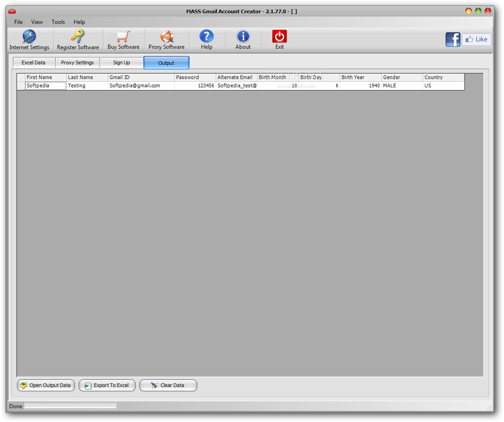The height and width of the screenshot is (422, 504).
Task: Click the progress bar in status bar
Action: click(70, 406)
